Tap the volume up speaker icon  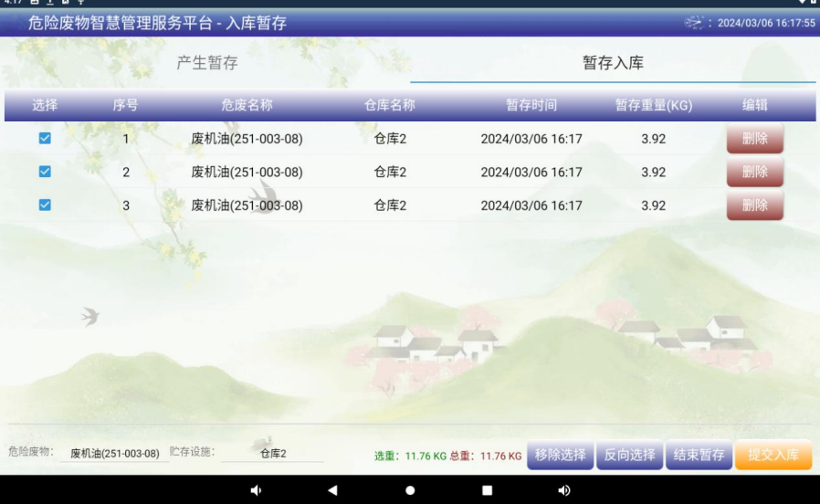coord(563,490)
